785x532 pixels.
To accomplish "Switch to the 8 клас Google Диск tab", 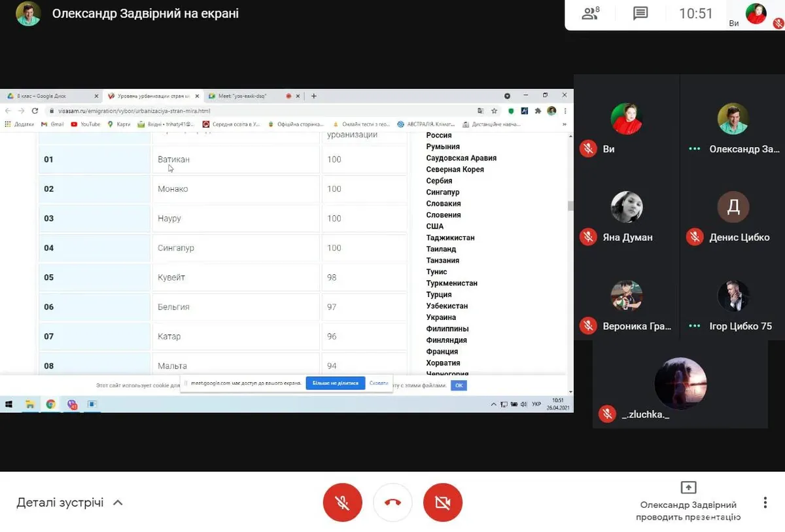I will 52,96.
